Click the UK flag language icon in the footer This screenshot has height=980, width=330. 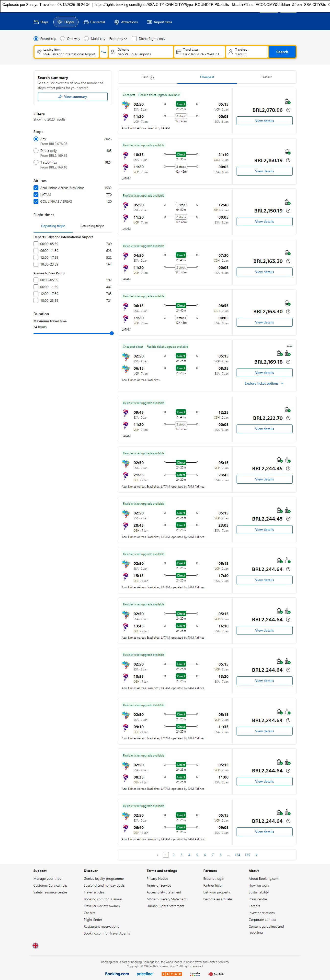(x=35, y=945)
